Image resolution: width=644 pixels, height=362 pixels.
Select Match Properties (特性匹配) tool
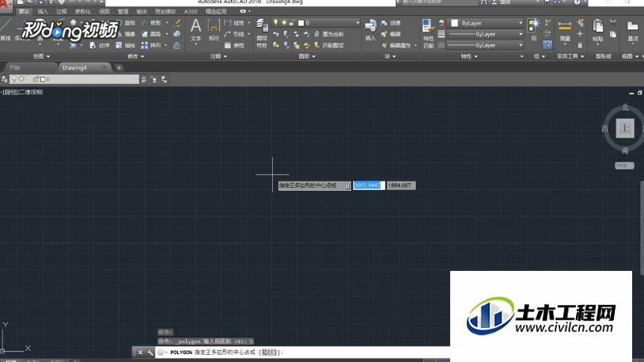tap(428, 34)
